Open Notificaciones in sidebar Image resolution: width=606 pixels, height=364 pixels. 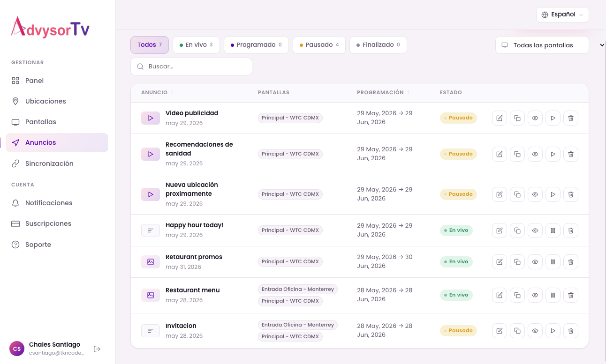point(57,203)
